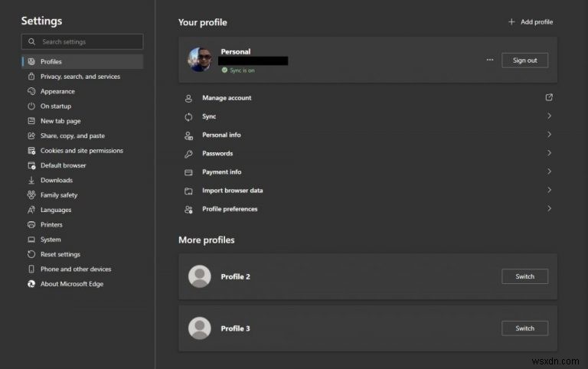Image resolution: width=588 pixels, height=369 pixels.
Task: Select Phone and other devices
Action: point(82,269)
